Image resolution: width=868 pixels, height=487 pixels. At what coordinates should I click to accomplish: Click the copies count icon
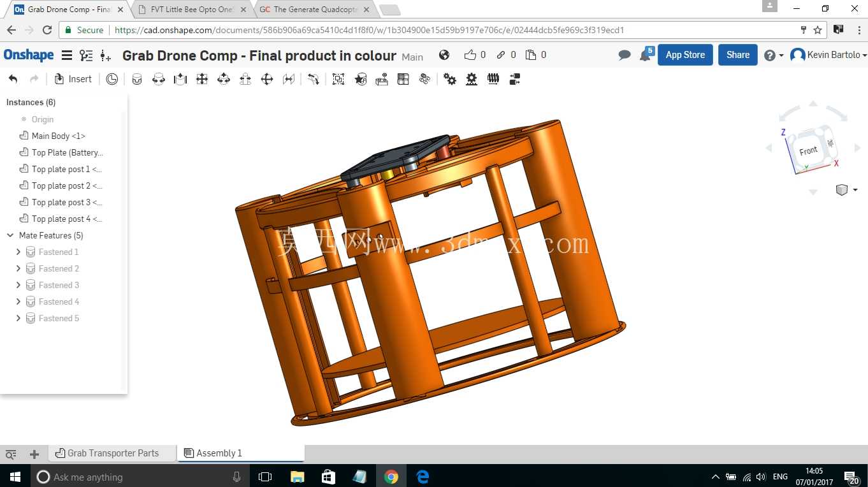point(531,55)
